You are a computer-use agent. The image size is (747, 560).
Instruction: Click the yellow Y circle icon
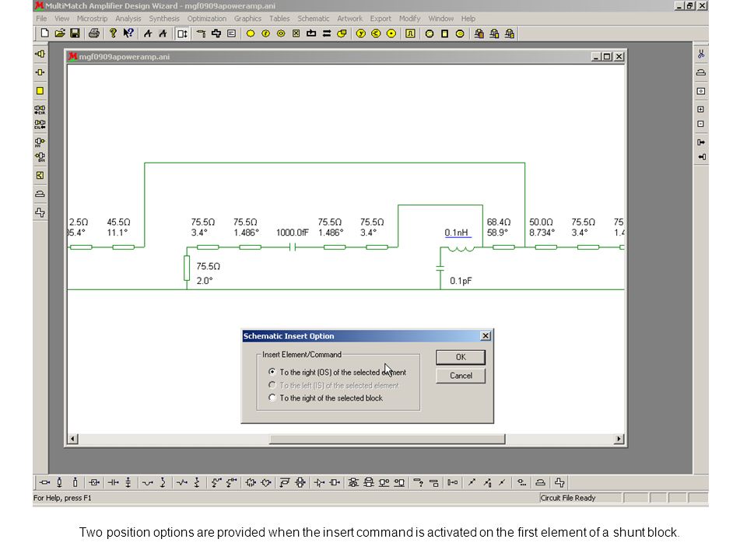[x=360, y=33]
